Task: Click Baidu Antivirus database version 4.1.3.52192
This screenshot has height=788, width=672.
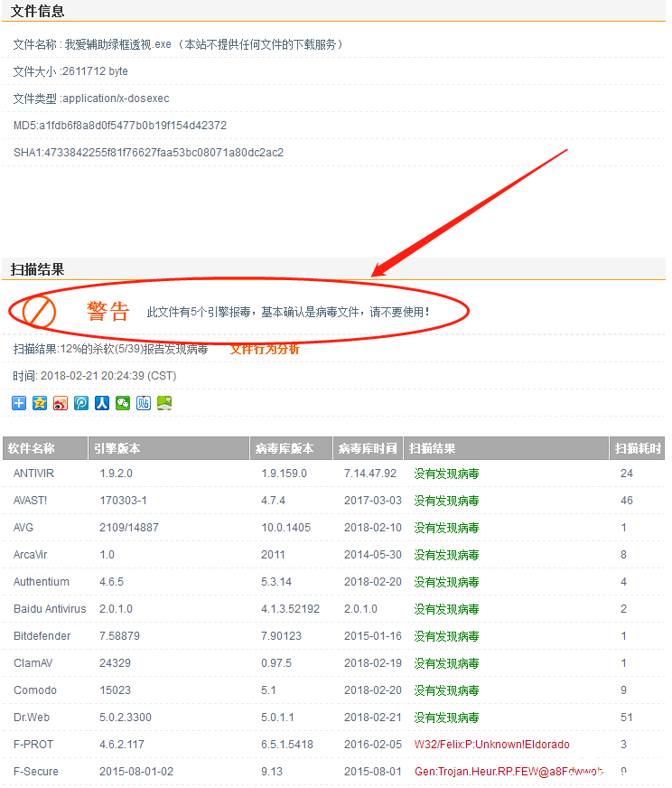Action: point(290,609)
